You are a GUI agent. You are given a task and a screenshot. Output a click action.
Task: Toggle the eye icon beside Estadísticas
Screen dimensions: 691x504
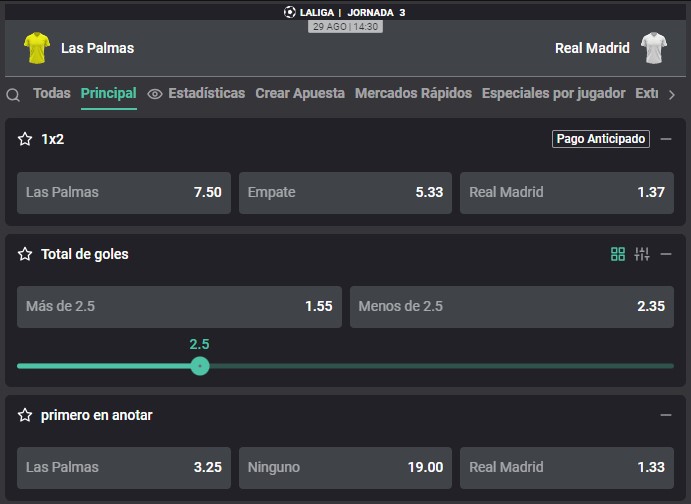pyautogui.click(x=155, y=94)
